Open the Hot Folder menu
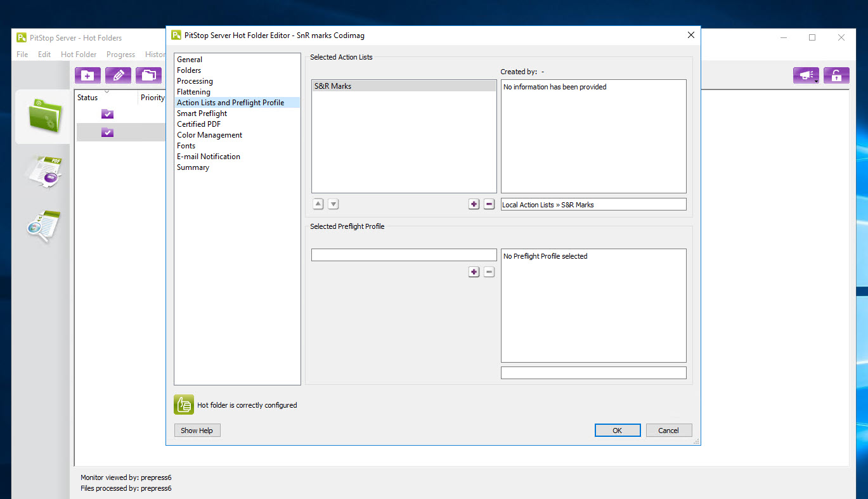The width and height of the screenshot is (868, 499). (x=79, y=55)
